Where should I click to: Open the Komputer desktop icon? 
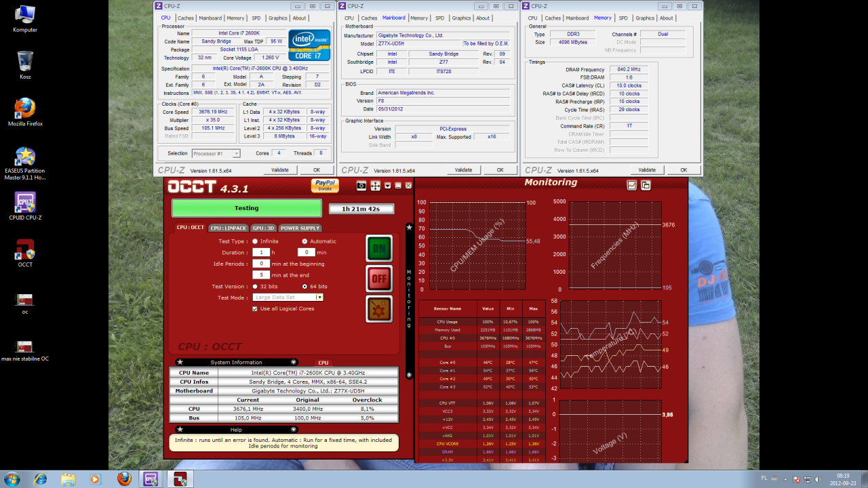click(25, 18)
